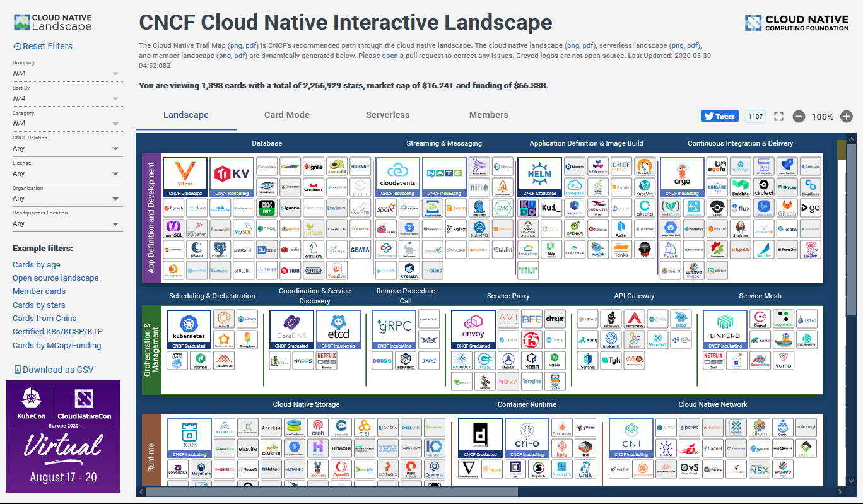
Task: Zoom out with the minus icon
Action: point(799,117)
